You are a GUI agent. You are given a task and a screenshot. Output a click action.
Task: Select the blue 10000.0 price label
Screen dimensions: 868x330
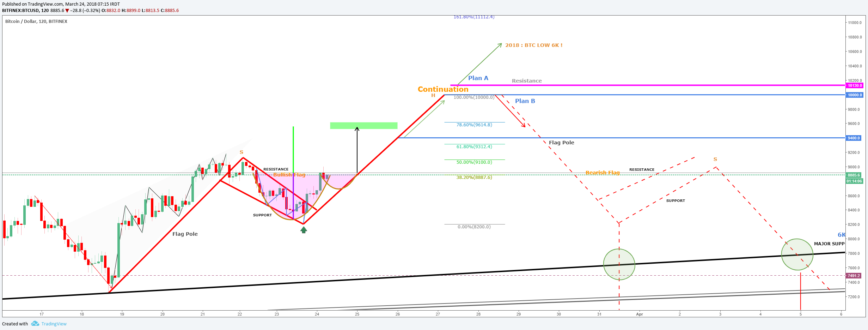pyautogui.click(x=854, y=95)
